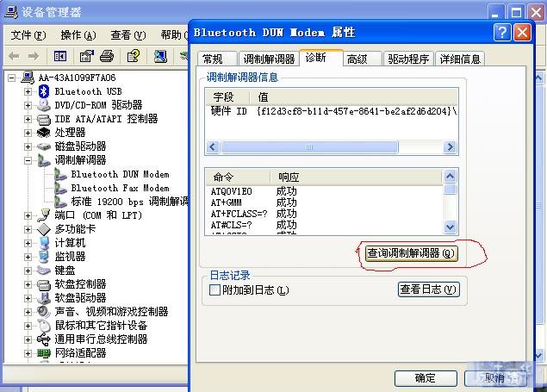Image resolution: width=547 pixels, height=392 pixels.
Task: Expand the 端口 (COM 和 LPT) node
Action: click(x=28, y=215)
